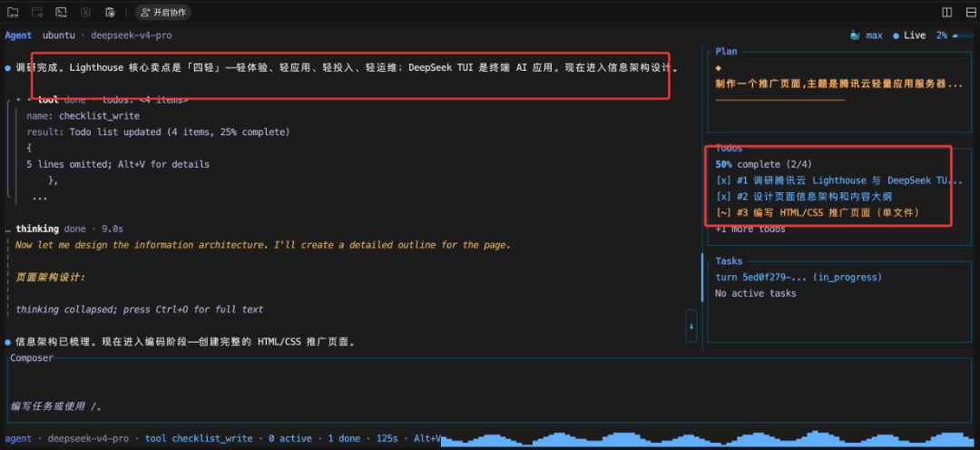Click the 调研完成 message line
Viewport: 980px width, 450px height.
(347, 67)
